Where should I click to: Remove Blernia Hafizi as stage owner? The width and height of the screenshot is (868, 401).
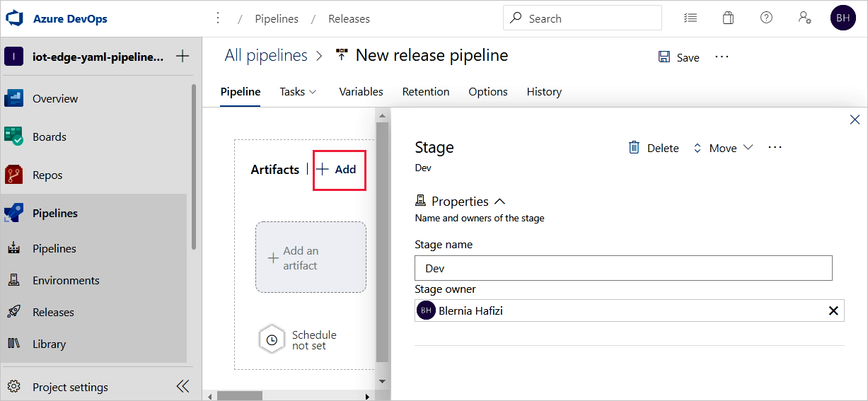pyautogui.click(x=833, y=310)
